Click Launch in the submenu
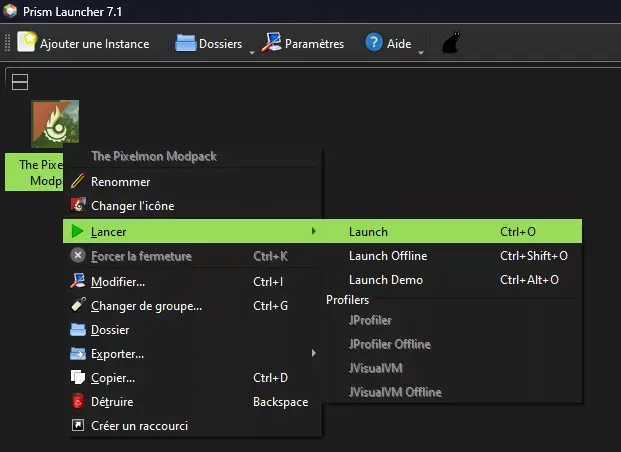Viewport: 621px width, 452px height. coord(452,231)
